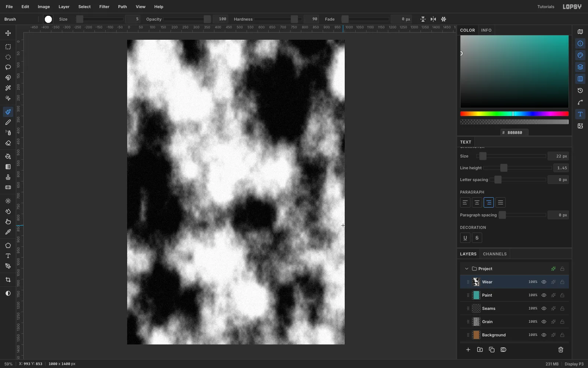Click the color saturation picker field
The width and height of the screenshot is (588, 368).
point(514,72)
